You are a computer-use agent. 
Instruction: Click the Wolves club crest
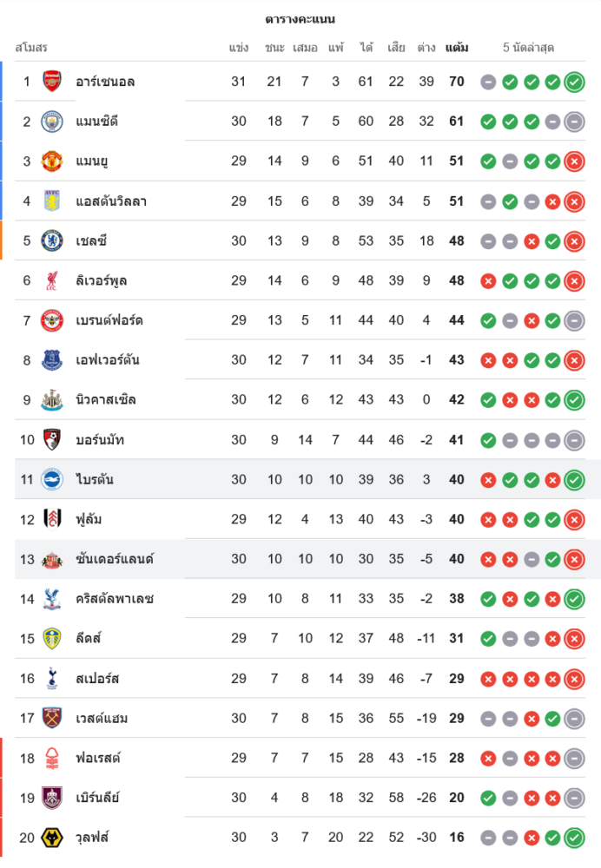(53, 838)
